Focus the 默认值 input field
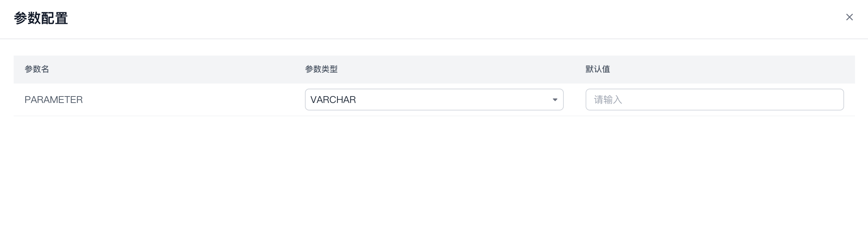 click(714, 100)
